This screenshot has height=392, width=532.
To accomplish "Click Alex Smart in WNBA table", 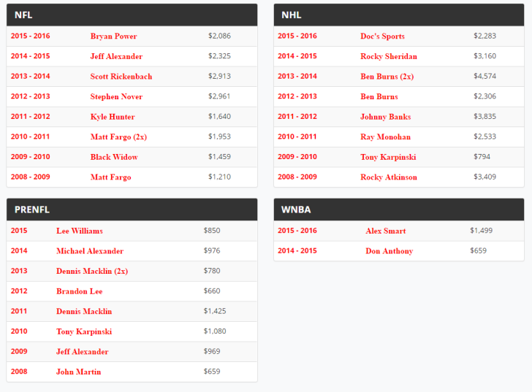I will (385, 231).
